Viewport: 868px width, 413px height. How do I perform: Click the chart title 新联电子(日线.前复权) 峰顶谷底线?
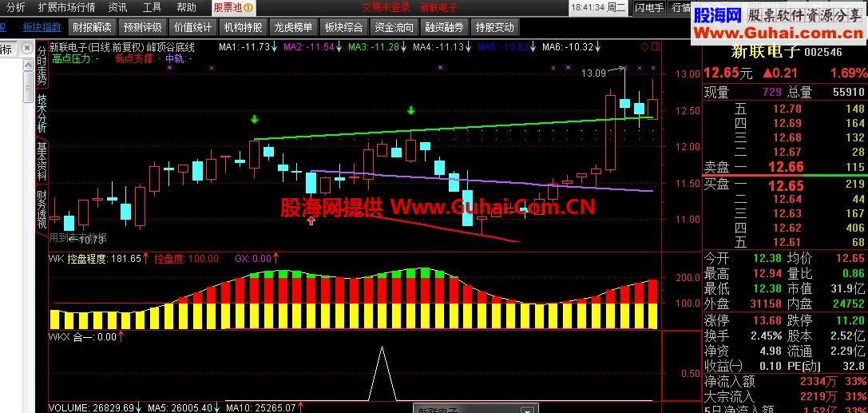[122, 48]
